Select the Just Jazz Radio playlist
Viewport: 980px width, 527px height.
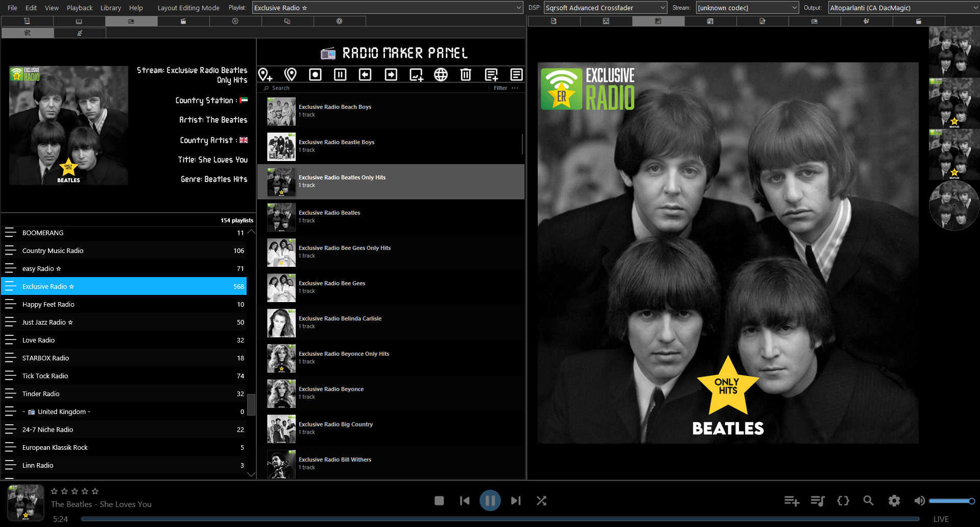124,322
